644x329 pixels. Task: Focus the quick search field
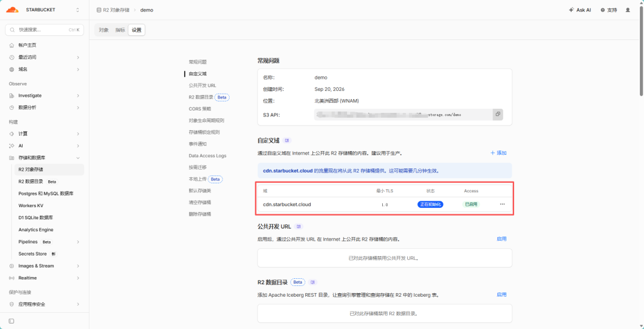coord(44,30)
